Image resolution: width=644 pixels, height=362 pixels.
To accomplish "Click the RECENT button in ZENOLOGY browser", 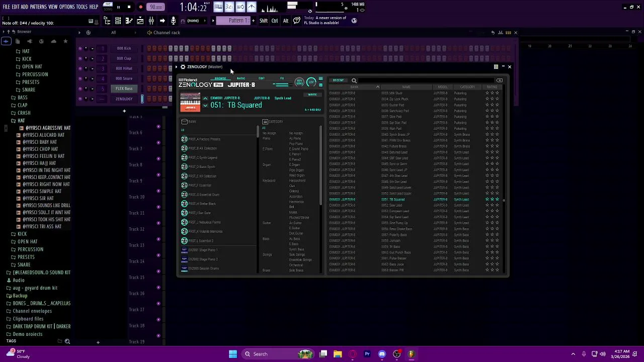I will [338, 80].
